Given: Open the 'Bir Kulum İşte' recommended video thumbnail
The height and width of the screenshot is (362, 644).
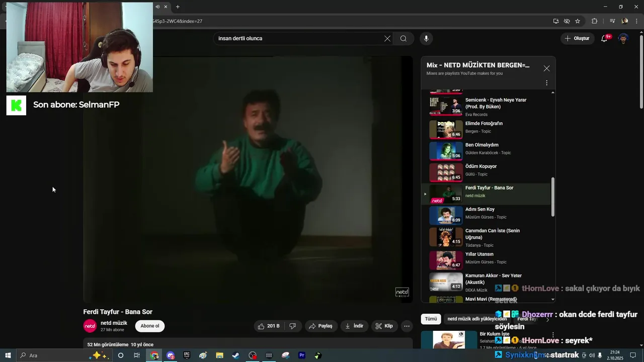Looking at the screenshot, I should [448, 339].
